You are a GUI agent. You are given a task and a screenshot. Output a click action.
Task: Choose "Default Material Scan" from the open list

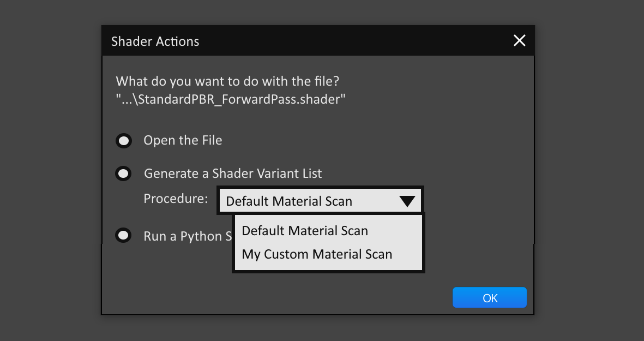click(x=305, y=230)
